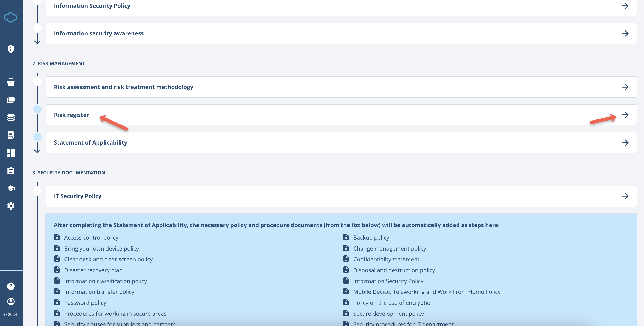Open the user profile icon at sidebar bottom
This screenshot has width=644, height=326.
coord(11,302)
